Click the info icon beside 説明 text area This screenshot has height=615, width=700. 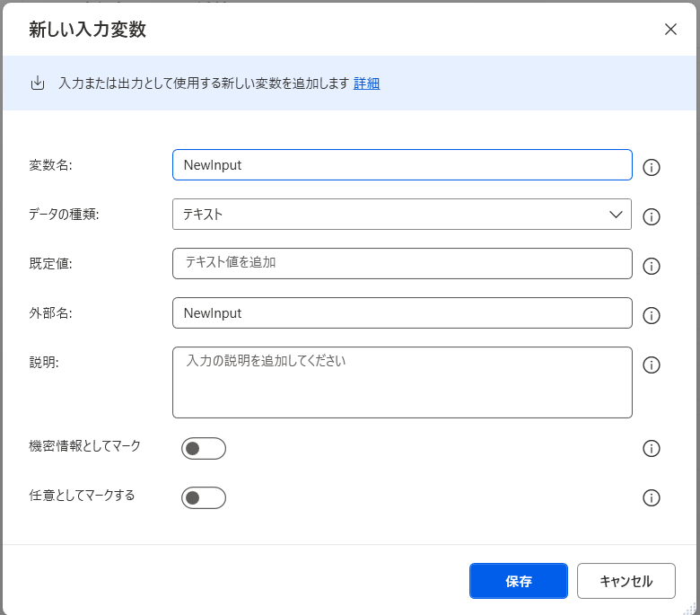[x=652, y=365]
